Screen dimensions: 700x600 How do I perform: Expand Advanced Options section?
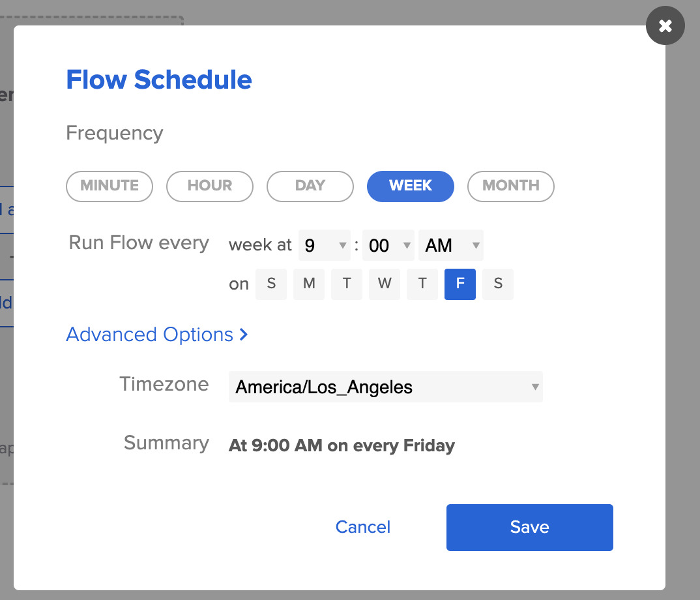click(x=157, y=335)
